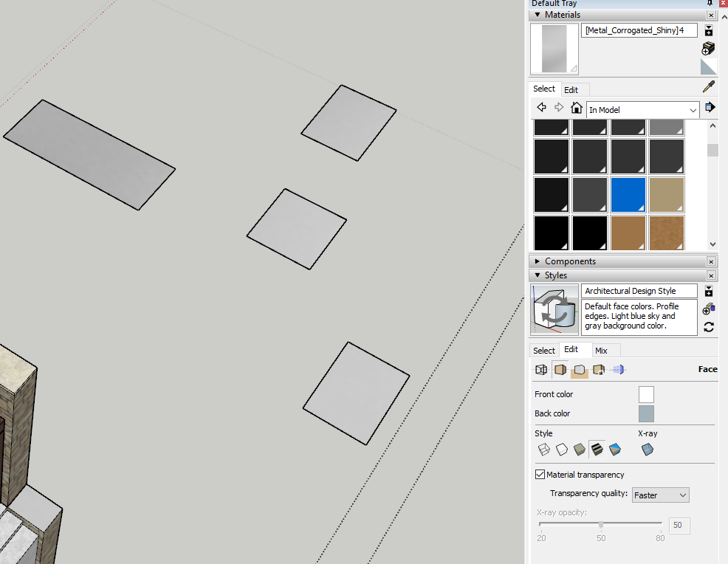Click the material name field

(x=639, y=30)
